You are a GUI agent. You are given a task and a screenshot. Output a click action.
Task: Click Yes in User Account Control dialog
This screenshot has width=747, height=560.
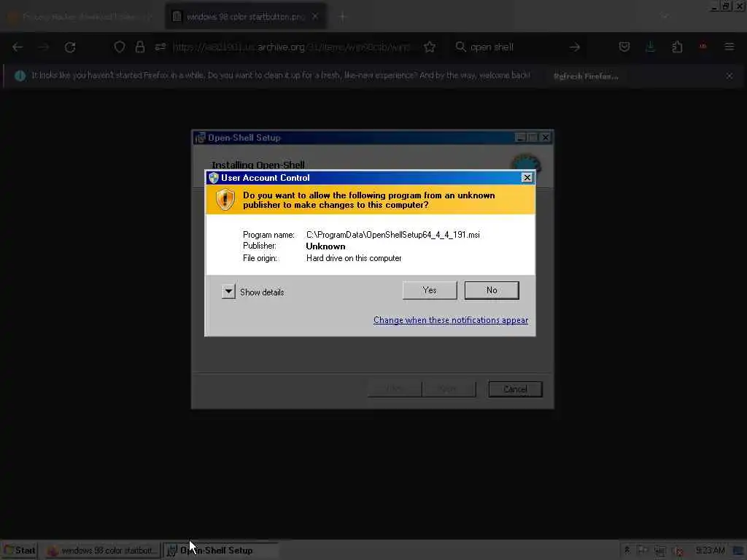(429, 290)
